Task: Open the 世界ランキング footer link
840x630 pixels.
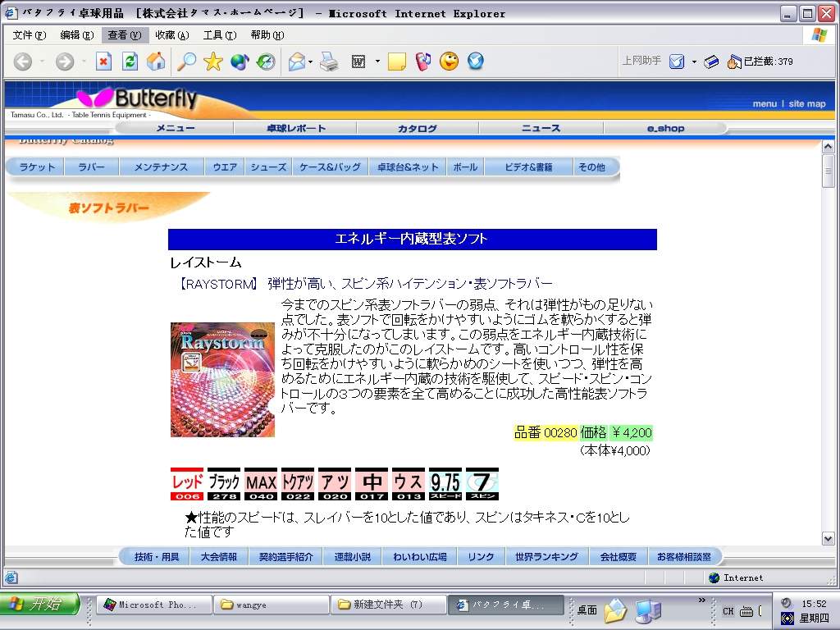Action: click(x=546, y=557)
